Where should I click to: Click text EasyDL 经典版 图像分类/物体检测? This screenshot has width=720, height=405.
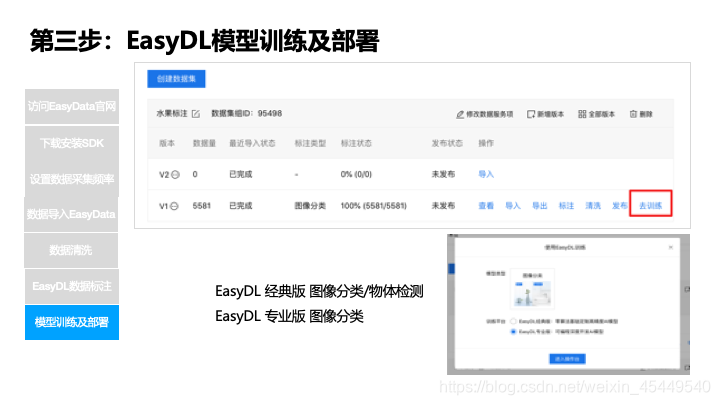point(319,291)
